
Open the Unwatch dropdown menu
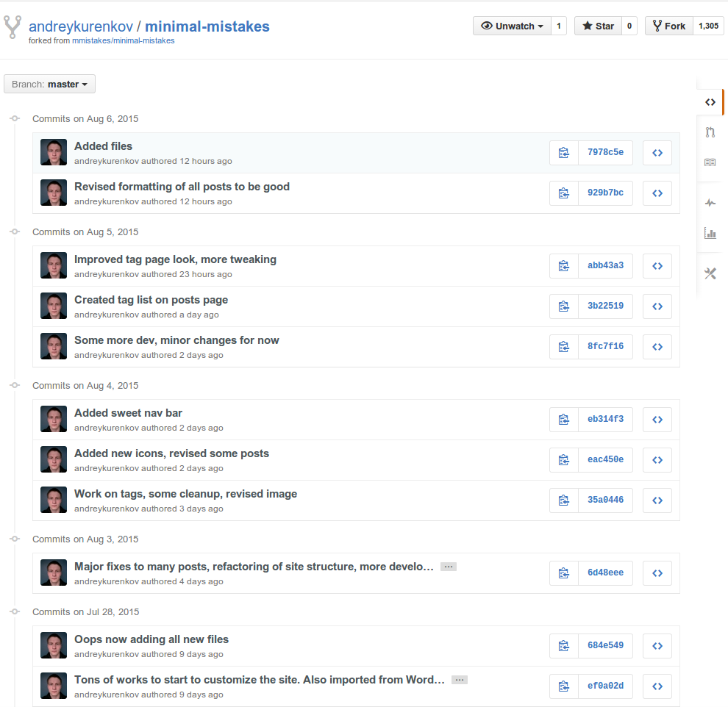pyautogui.click(x=512, y=26)
